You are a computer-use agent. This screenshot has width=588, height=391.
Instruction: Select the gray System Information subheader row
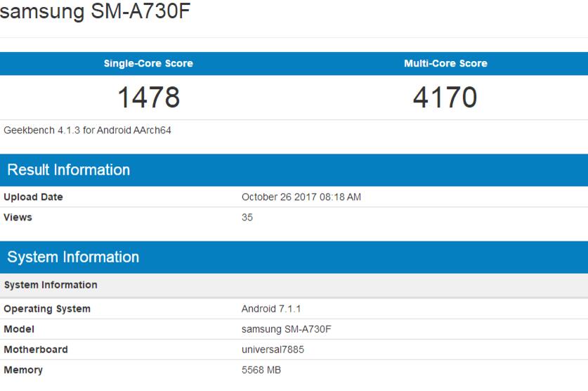[294, 285]
